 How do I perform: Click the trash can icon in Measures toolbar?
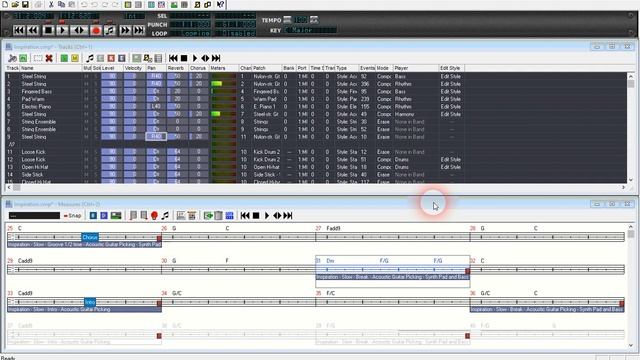219,216
